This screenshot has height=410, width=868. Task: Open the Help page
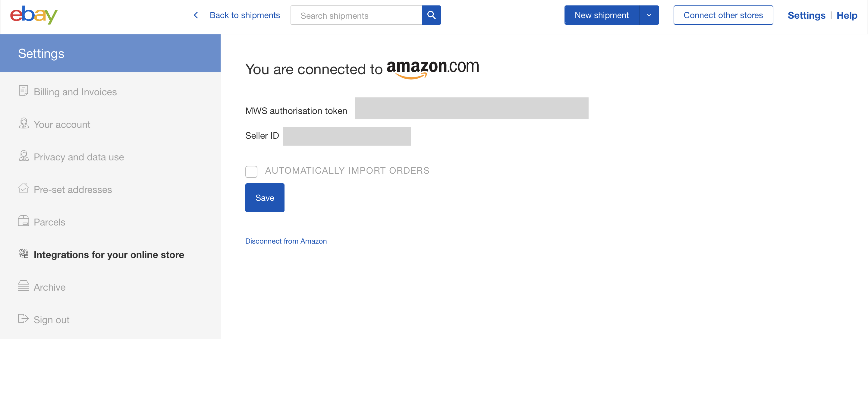click(847, 15)
